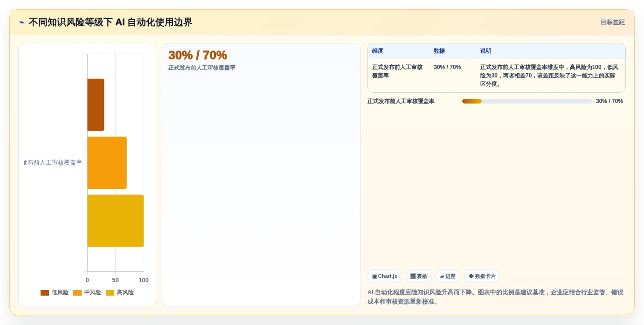Click the 30% / 70% value beside progress bar

(609, 101)
